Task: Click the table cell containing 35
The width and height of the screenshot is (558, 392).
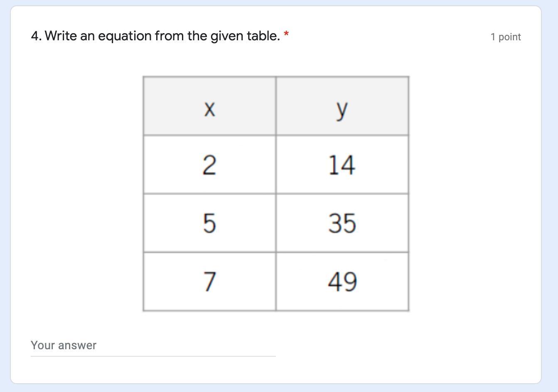Action: pyautogui.click(x=342, y=223)
